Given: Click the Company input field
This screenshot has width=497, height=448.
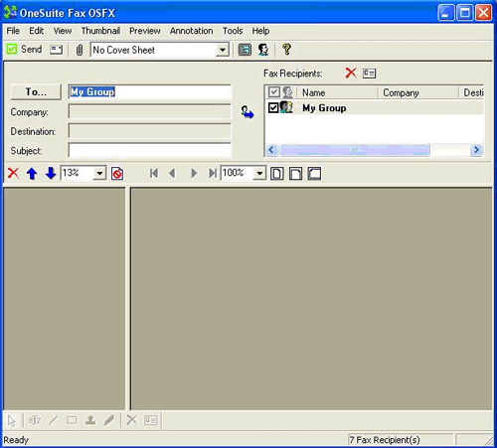Looking at the screenshot, I should pyautogui.click(x=149, y=111).
